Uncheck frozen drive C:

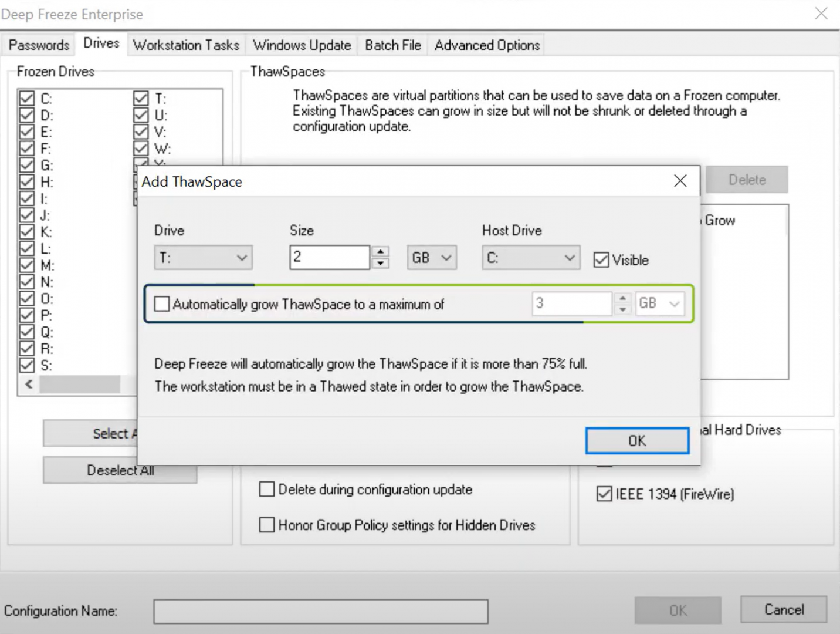click(x=27, y=98)
